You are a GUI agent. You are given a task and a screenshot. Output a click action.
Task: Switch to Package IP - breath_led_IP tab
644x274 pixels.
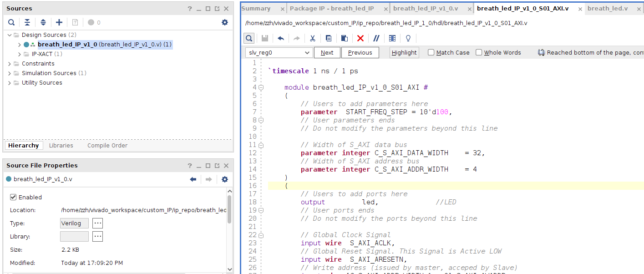coord(332,9)
